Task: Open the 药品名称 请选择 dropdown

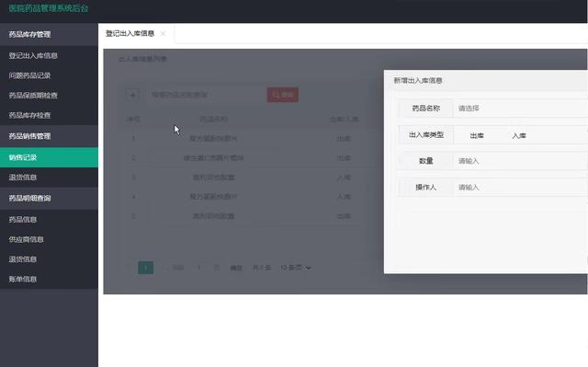Action: [x=521, y=109]
